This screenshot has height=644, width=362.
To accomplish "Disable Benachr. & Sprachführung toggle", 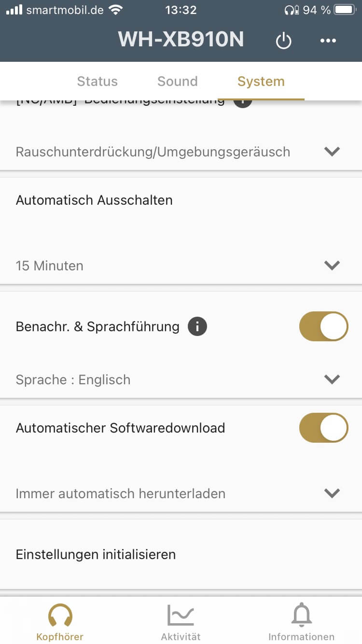I will click(x=323, y=327).
